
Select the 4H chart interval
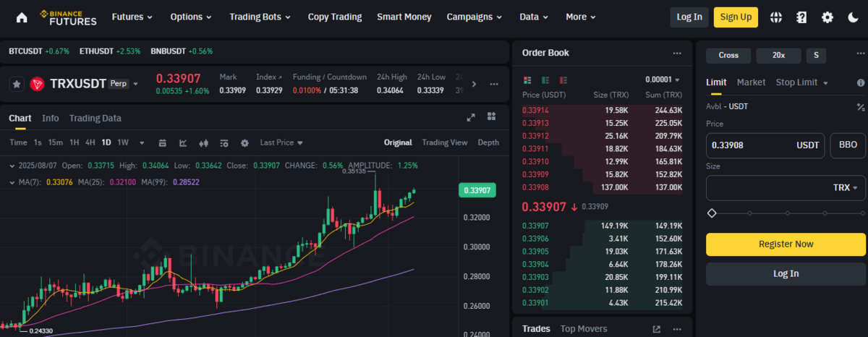90,142
